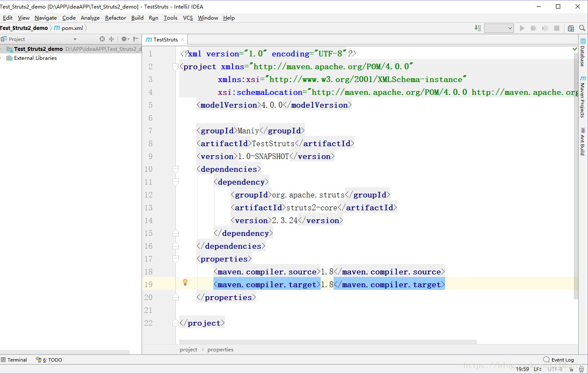This screenshot has height=374, width=588.
Task: Collapse the properties fold on line 17
Action: tap(175, 259)
